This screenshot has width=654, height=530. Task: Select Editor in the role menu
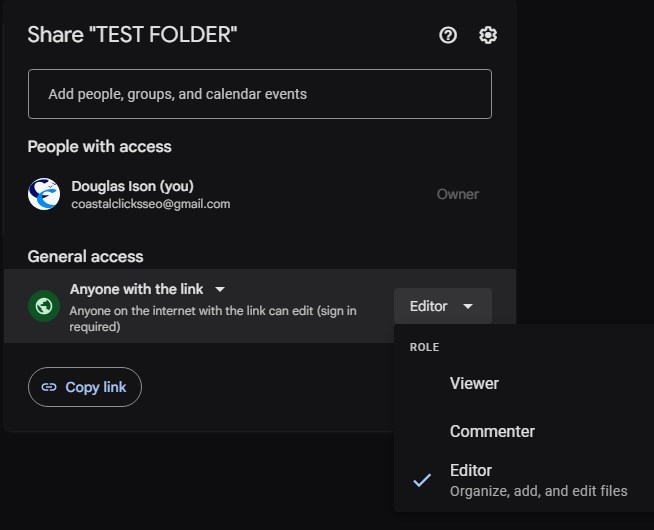coord(471,470)
